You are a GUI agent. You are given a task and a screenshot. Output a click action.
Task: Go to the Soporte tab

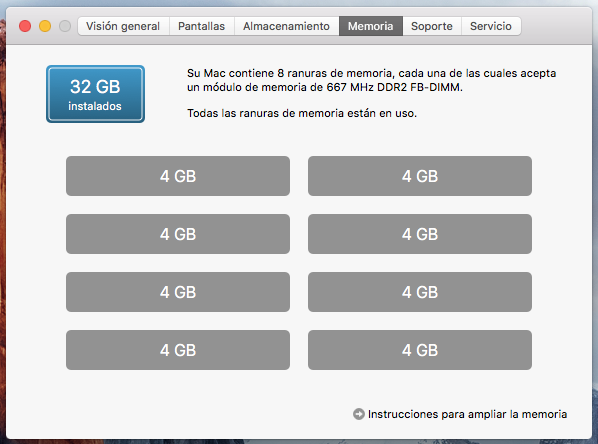pyautogui.click(x=432, y=26)
